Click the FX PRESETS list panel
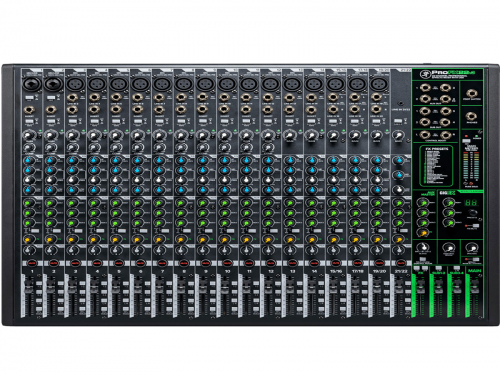Screen dimensions: 500x375 point(436,166)
